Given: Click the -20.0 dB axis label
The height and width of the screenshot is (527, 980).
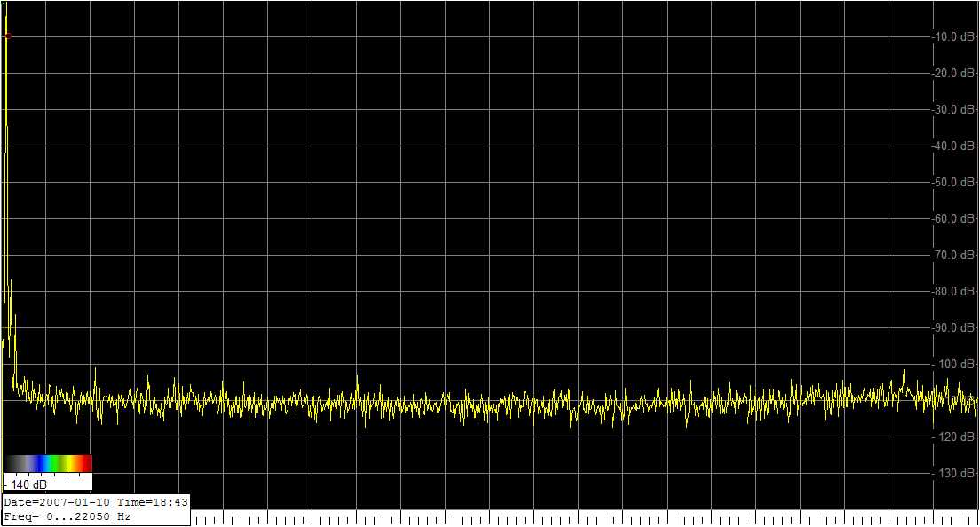Looking at the screenshot, I should (953, 73).
